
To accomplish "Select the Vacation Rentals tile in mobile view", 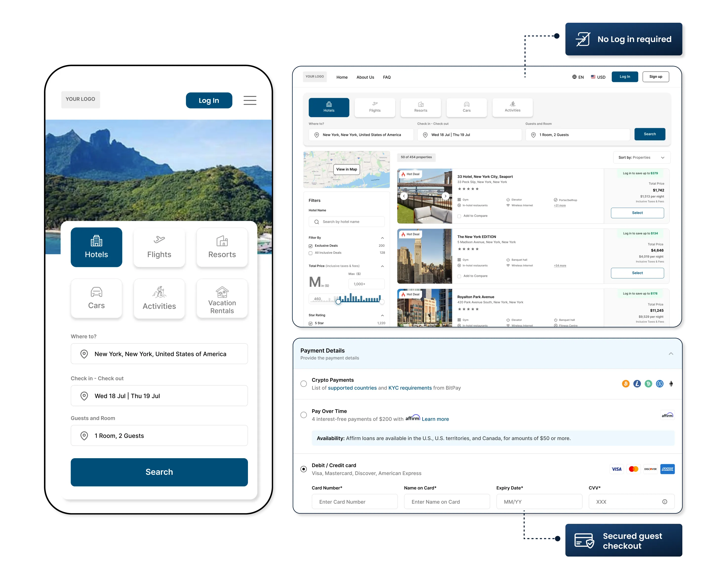I will [x=222, y=298].
